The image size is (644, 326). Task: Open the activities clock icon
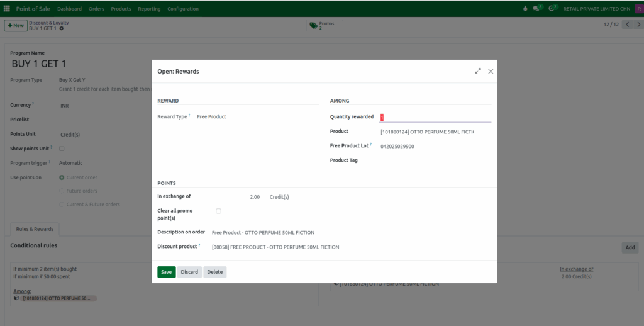(x=553, y=9)
